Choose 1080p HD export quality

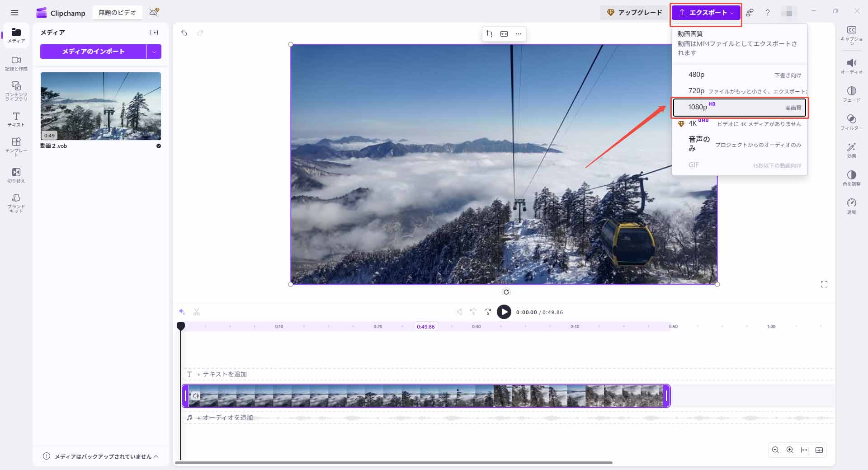pos(740,108)
